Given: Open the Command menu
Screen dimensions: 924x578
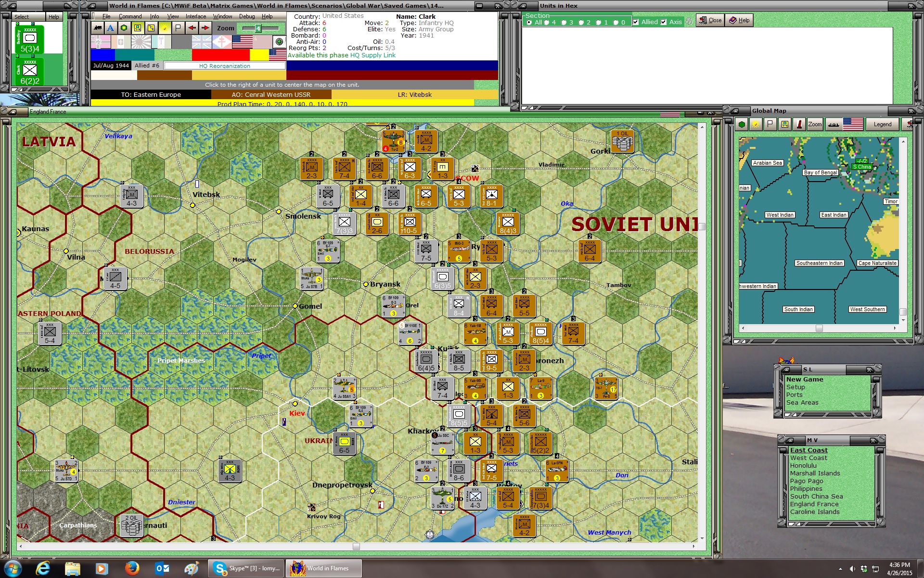Looking at the screenshot, I should click(x=130, y=16).
